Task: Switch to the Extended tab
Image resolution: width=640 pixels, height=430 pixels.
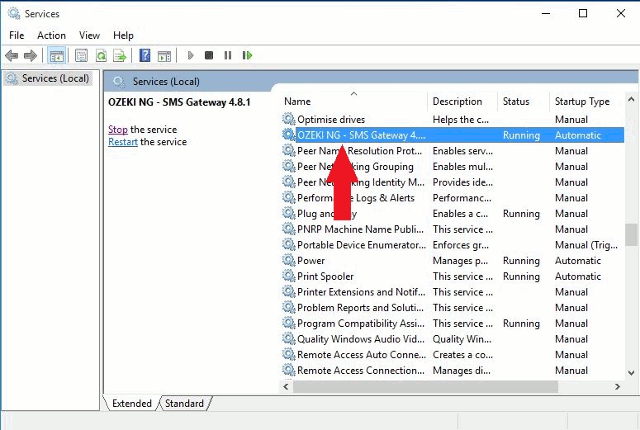Action: (x=131, y=403)
